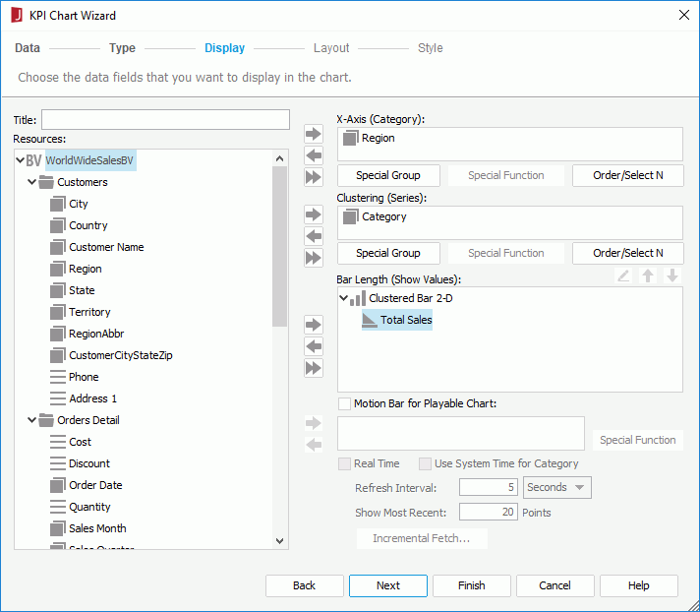Click move-up arrow above Bar Length box
The height and width of the screenshot is (612, 700).
coord(648,275)
